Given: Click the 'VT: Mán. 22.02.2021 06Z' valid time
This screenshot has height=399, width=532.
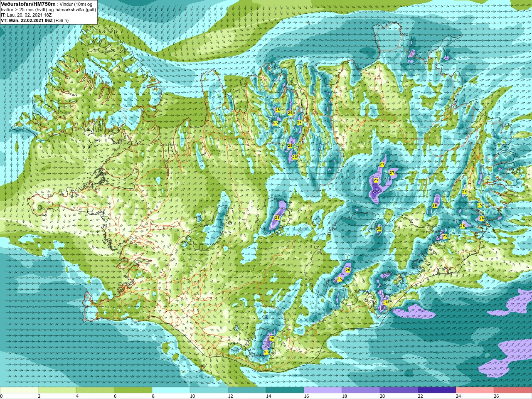Looking at the screenshot, I should [27, 20].
